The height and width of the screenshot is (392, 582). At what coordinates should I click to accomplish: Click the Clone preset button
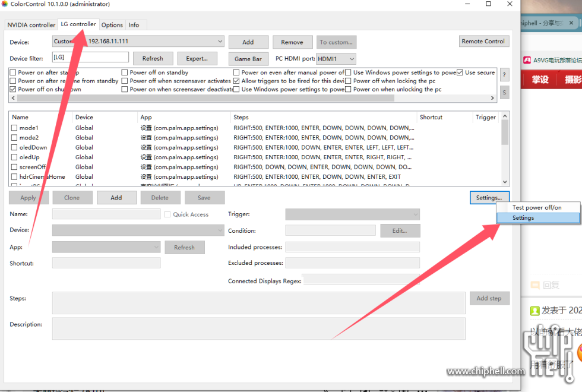[72, 197]
